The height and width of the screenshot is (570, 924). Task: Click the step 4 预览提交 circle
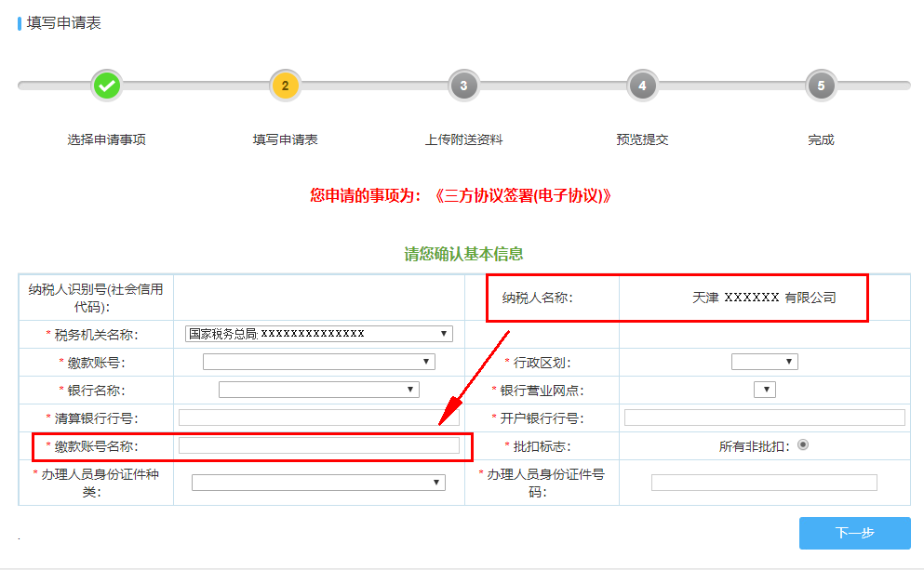click(642, 86)
